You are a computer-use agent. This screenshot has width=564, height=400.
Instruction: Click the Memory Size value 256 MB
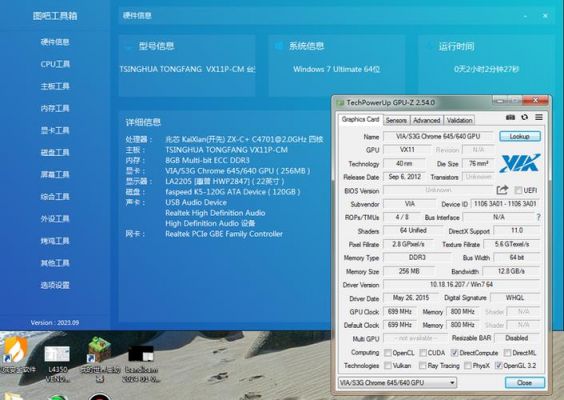[409, 271]
